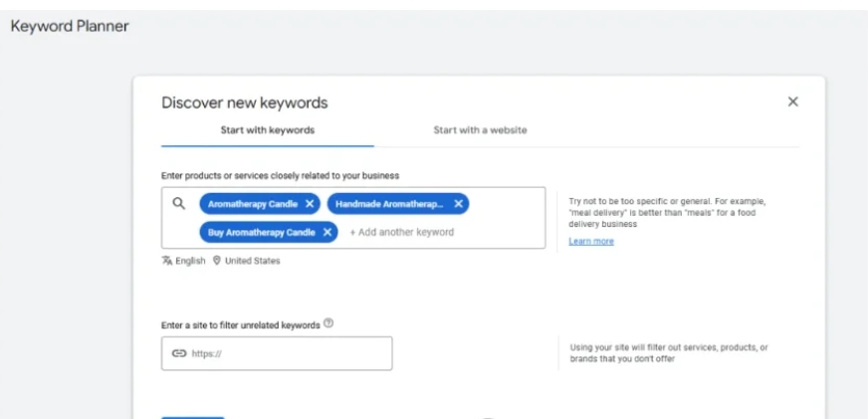868x419 pixels.
Task: Open the help icon beside site filter label
Action: 328,323
